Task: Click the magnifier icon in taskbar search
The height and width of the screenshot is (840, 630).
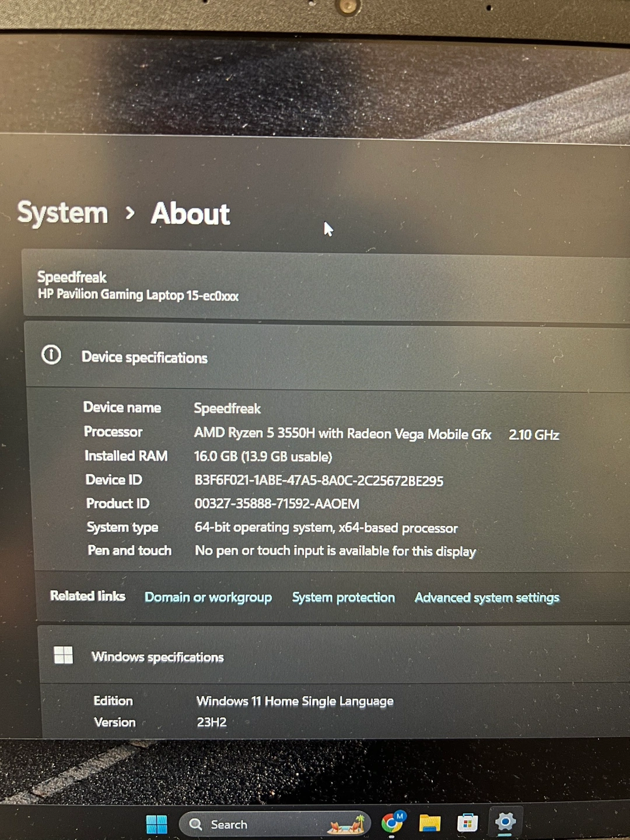Action: [196, 824]
